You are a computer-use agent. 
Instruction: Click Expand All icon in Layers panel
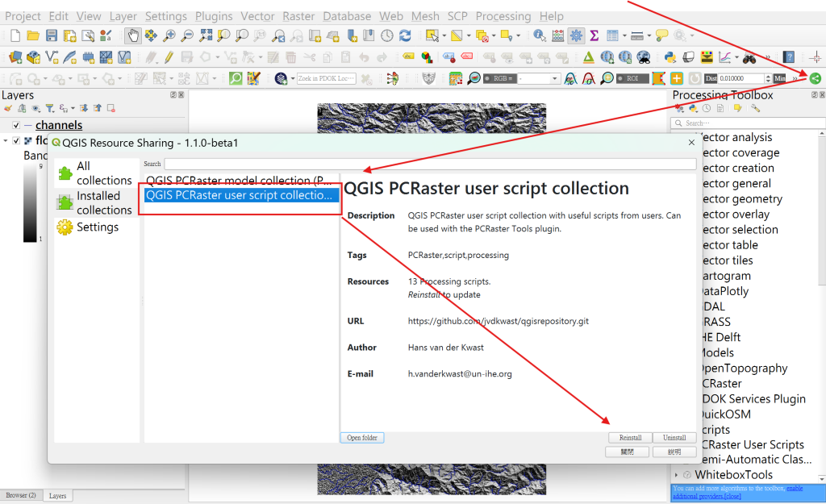click(83, 109)
